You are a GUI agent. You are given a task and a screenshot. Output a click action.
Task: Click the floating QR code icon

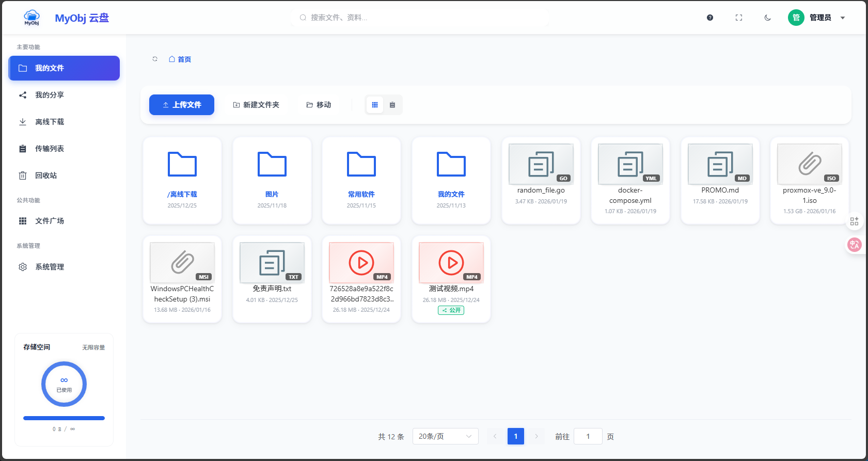coord(854,221)
